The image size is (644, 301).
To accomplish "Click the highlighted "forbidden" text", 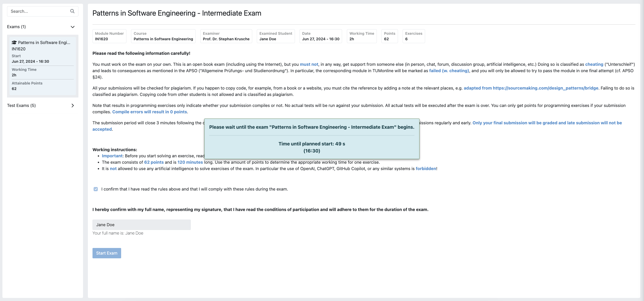I will pos(426,169).
